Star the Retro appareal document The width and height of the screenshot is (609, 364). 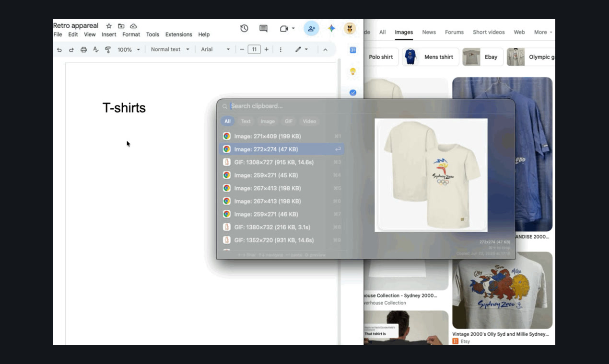(x=109, y=26)
